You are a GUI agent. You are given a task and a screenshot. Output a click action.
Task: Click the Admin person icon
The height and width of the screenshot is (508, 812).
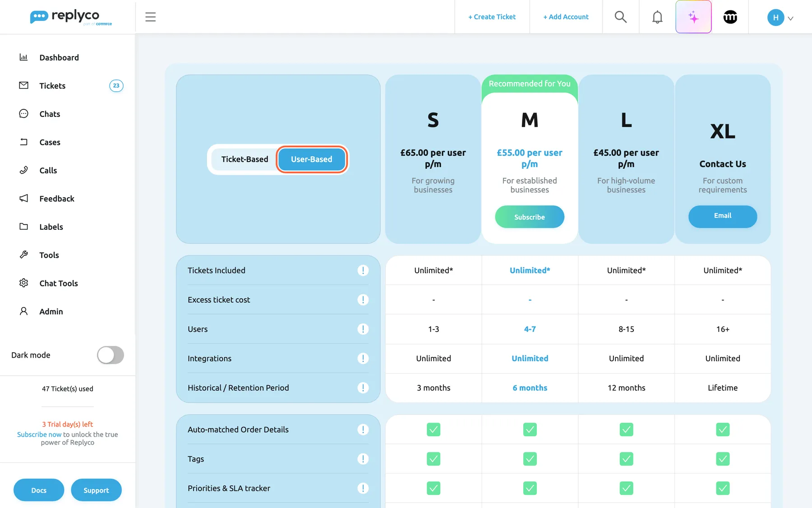tap(23, 311)
